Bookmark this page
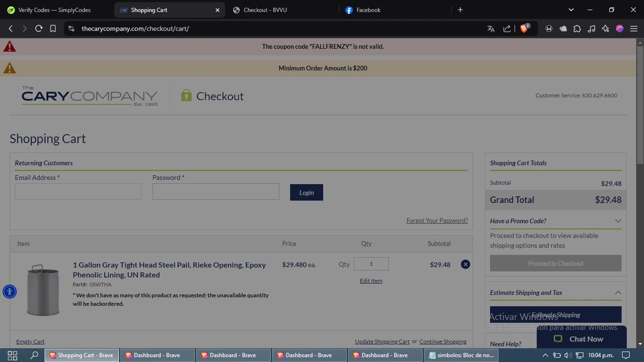 pyautogui.click(x=53, y=29)
